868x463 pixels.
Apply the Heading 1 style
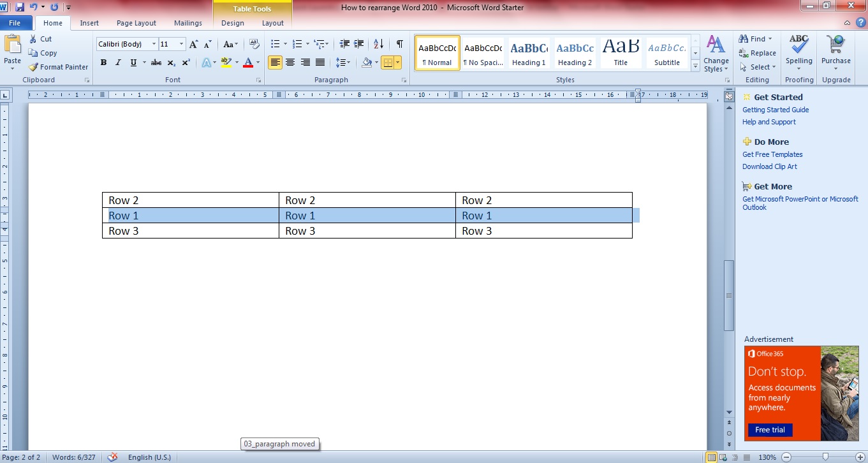(529, 53)
